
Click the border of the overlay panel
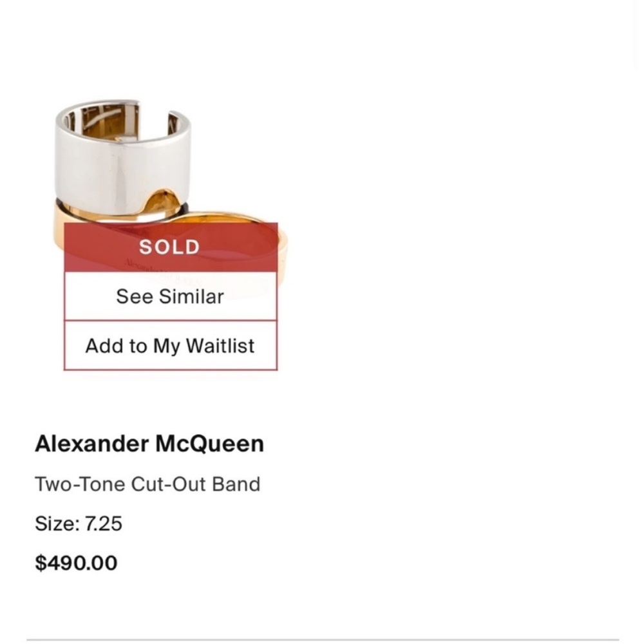coord(63,296)
